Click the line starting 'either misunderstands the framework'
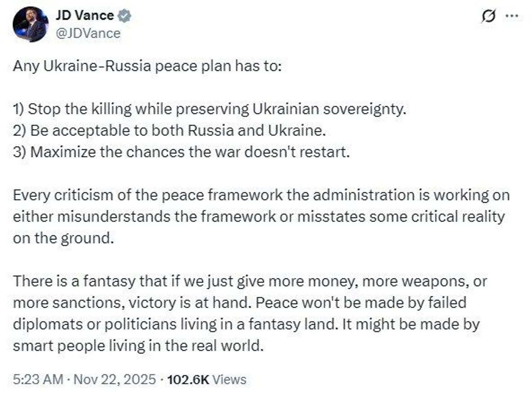 click(x=259, y=217)
